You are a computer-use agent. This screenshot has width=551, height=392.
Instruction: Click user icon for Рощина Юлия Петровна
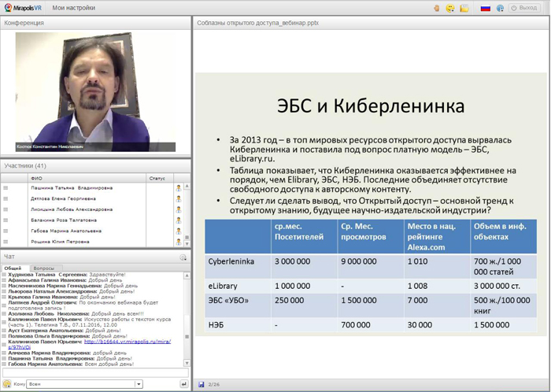179,242
